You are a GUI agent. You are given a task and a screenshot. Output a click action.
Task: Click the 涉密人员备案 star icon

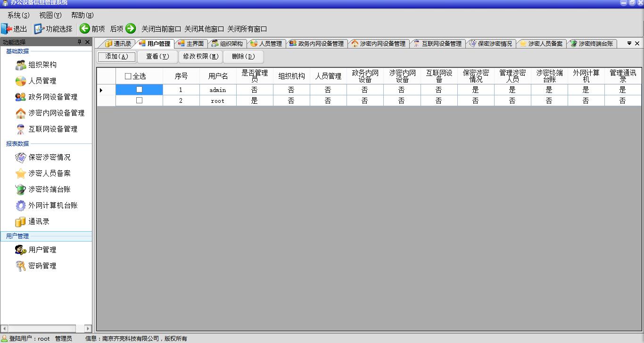coord(21,174)
